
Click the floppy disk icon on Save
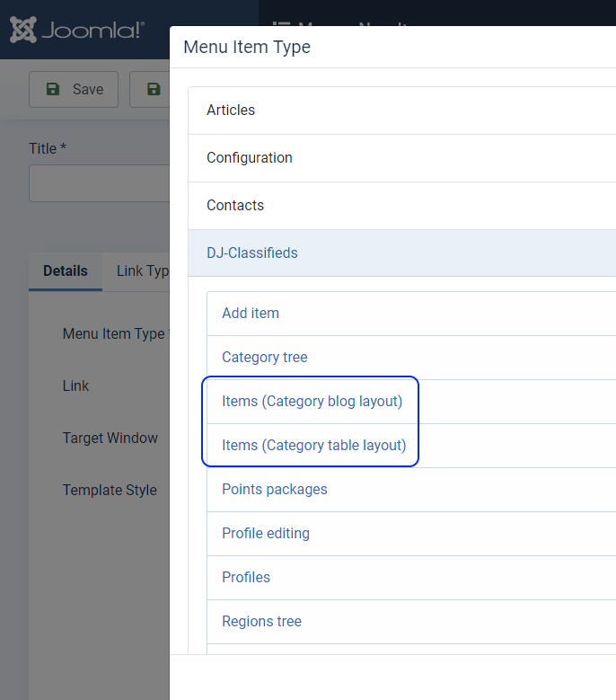tap(53, 89)
